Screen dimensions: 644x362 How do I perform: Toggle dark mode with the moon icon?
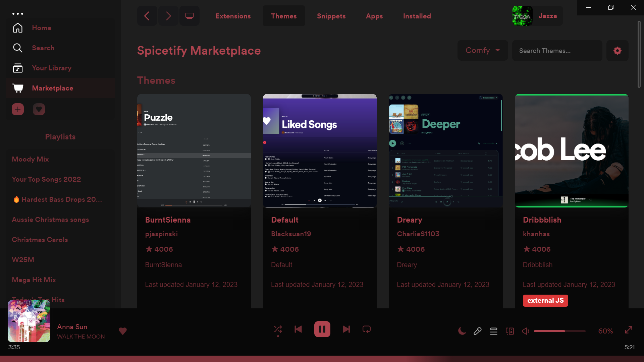pyautogui.click(x=462, y=331)
